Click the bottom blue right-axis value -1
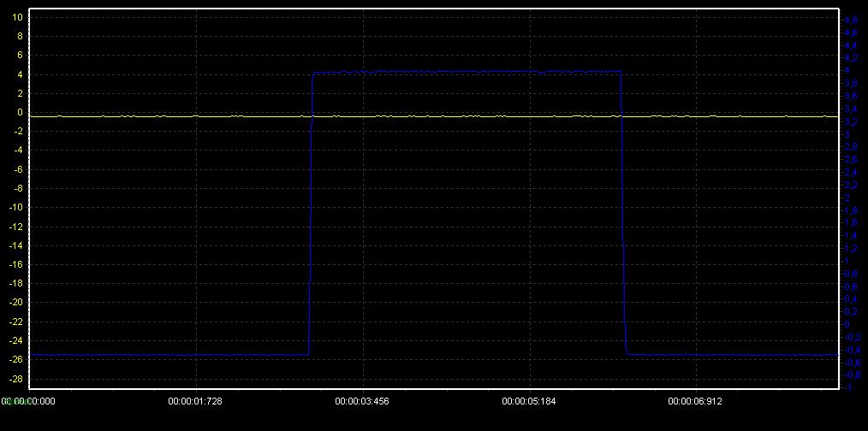 click(849, 387)
